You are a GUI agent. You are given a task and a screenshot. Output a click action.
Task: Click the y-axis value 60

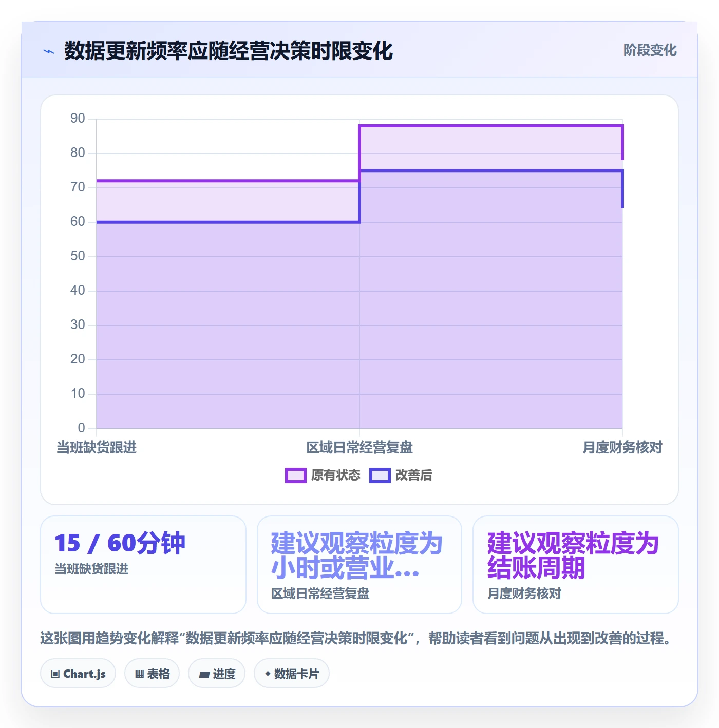click(x=78, y=222)
